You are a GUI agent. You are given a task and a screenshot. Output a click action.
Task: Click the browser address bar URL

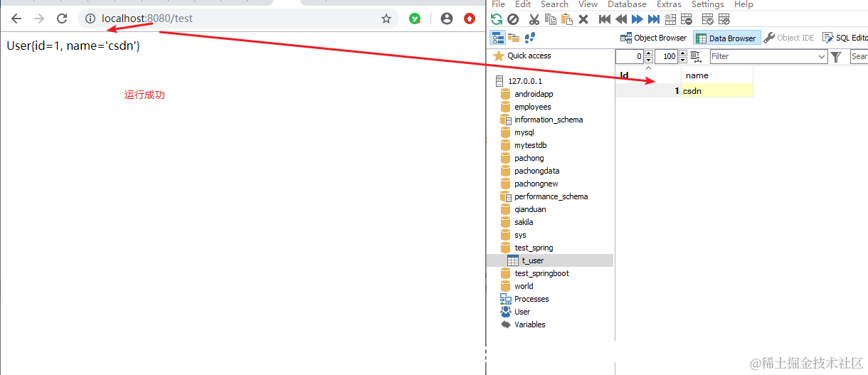pos(147,19)
